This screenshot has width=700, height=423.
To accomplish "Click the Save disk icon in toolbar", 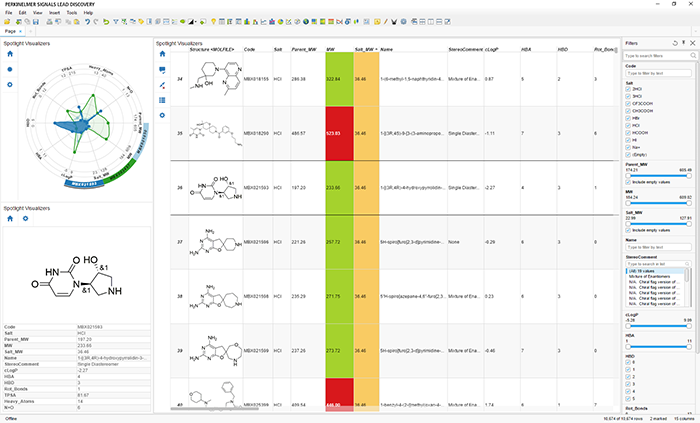I will [x=36, y=21].
